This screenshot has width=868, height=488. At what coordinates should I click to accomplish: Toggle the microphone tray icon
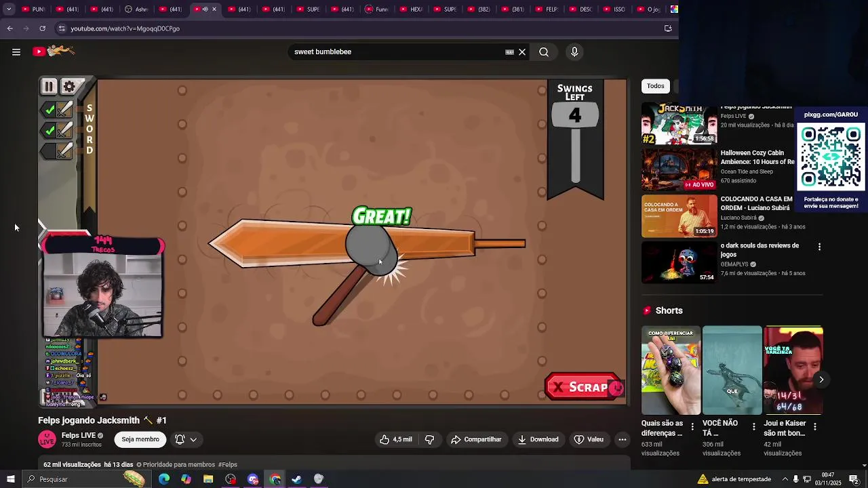pyautogui.click(x=795, y=479)
